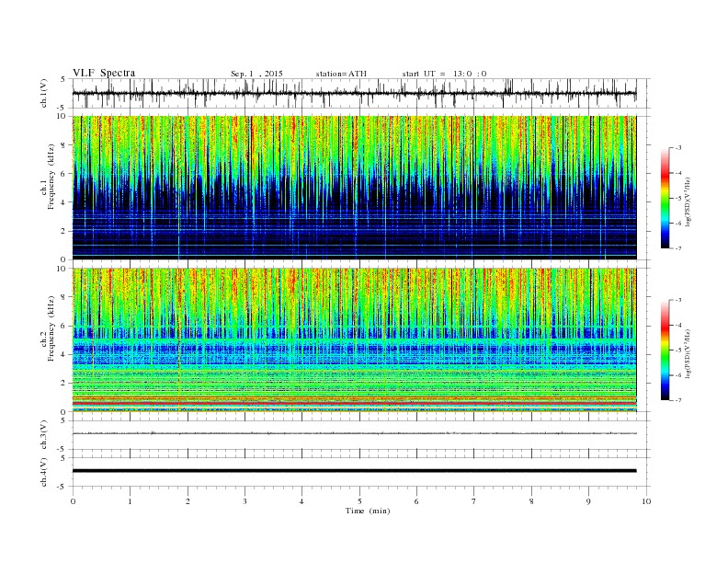728x563 pixels.
Task: Click the "2" kHz tick on ch.2 spectrogram
Action: (63, 384)
